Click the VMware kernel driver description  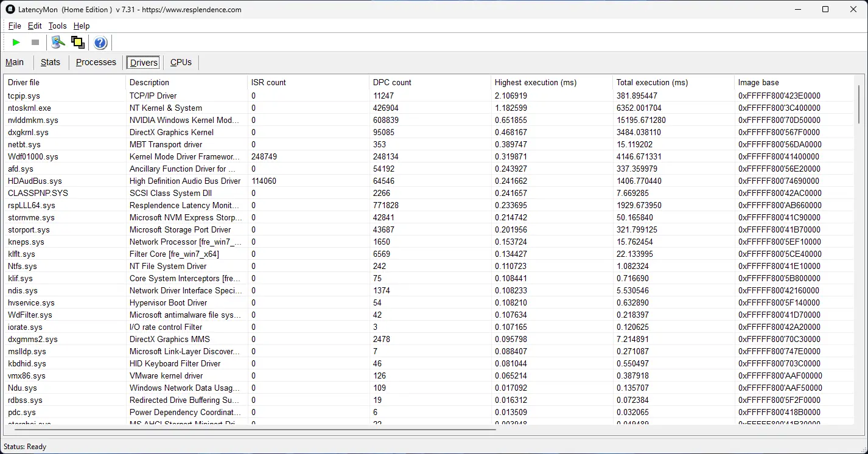166,375
